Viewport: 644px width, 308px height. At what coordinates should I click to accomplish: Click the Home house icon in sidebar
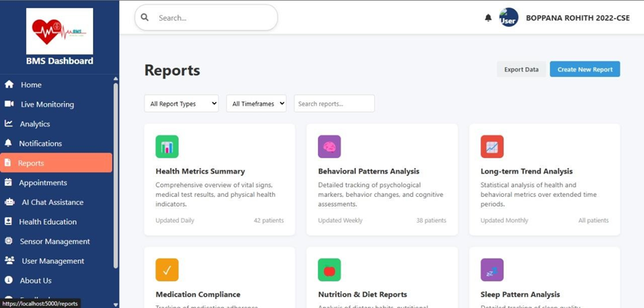[x=9, y=84]
